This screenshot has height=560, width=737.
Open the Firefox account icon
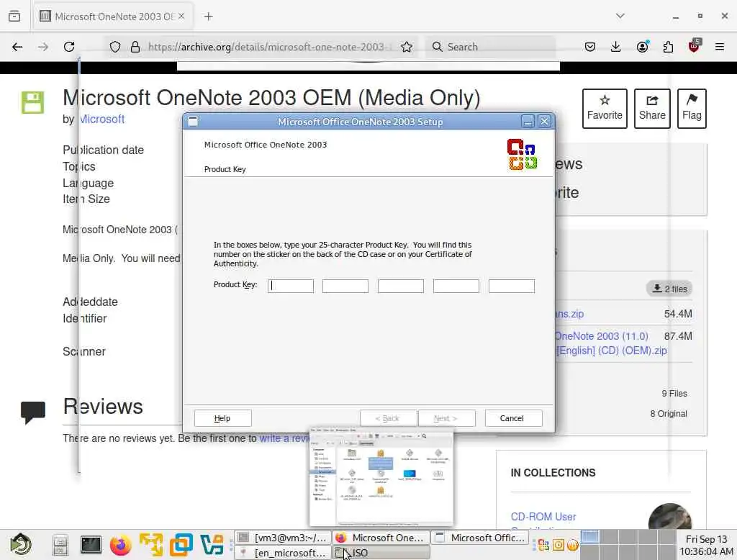coord(643,47)
